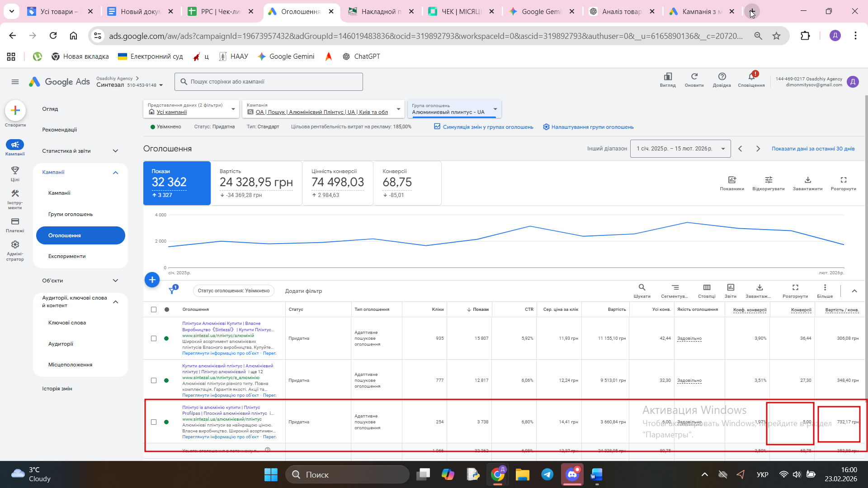
Task: Open the Довідка help icon
Action: (722, 77)
